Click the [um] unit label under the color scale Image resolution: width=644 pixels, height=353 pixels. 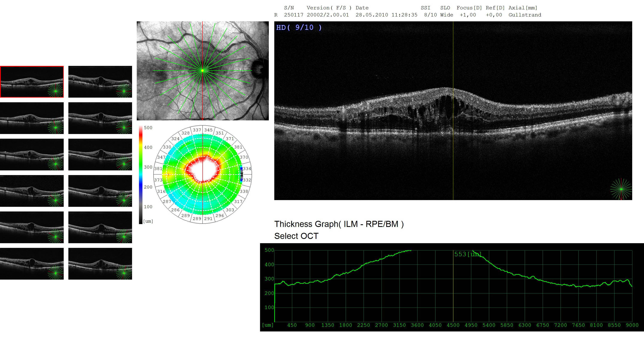point(148,221)
